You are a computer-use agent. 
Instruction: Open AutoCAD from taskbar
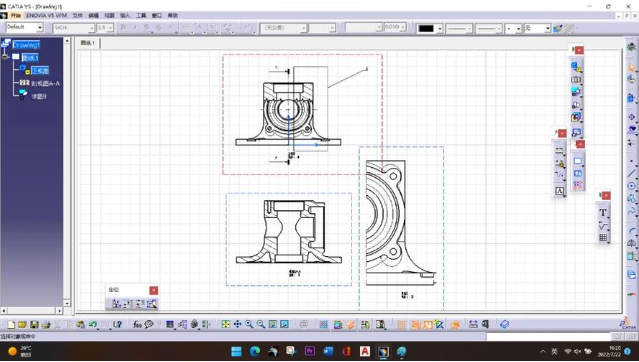[365, 351]
